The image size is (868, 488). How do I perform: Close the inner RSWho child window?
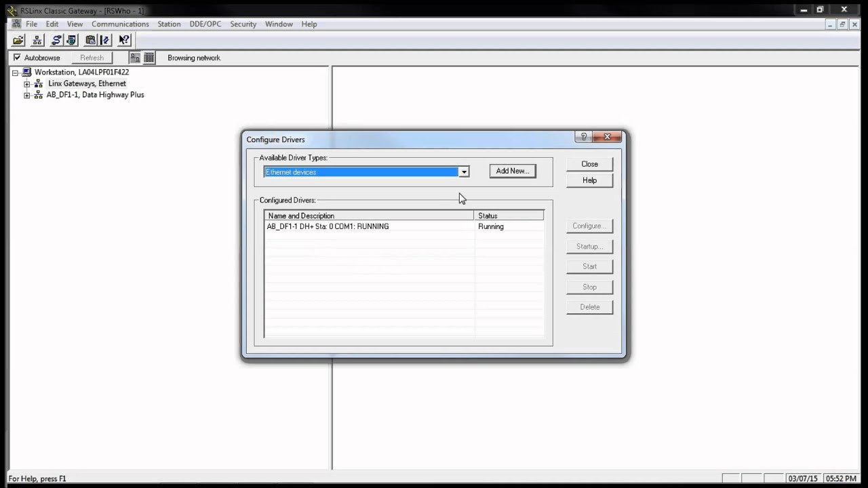point(854,24)
